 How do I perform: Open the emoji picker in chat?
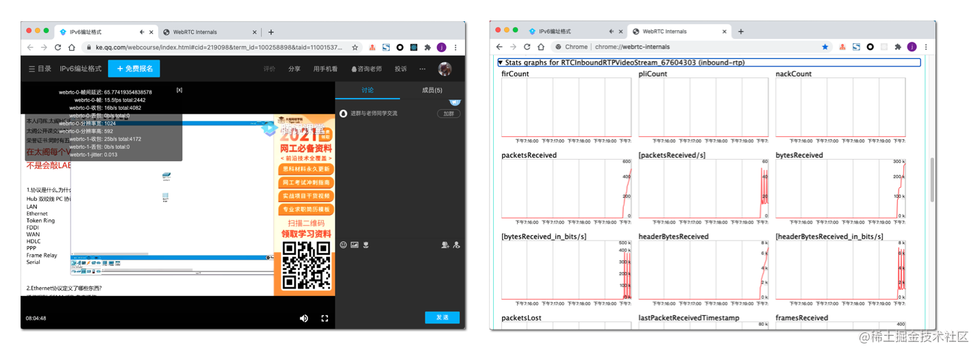coord(343,245)
